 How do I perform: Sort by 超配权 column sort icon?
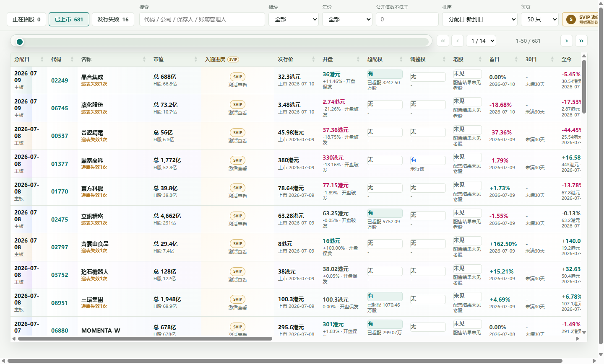(401, 59)
